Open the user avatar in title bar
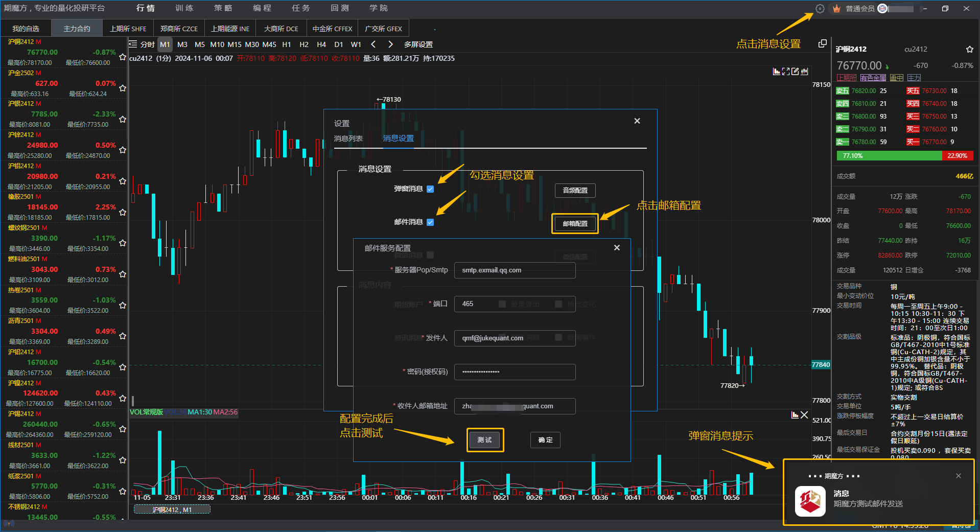This screenshot has height=532, width=980. [x=882, y=9]
